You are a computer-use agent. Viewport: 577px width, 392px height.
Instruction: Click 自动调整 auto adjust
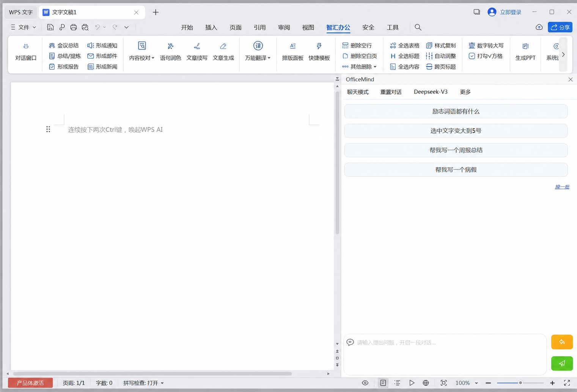tap(441, 56)
